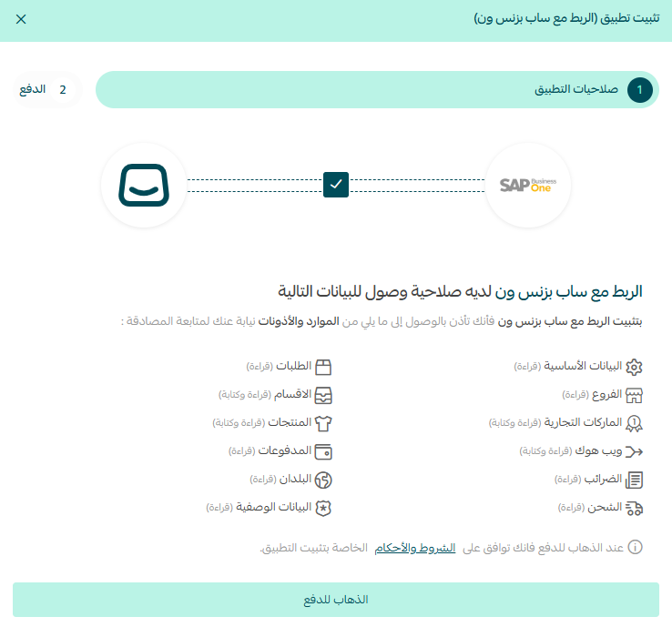
Task: Open the الشروط والأحكام link
Action: point(415,548)
